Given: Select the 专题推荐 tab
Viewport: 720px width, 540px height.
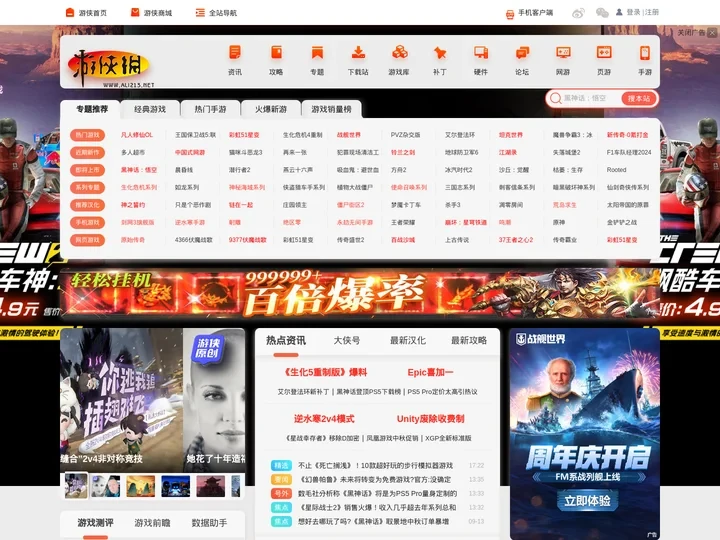Looking at the screenshot, I should pos(92,109).
